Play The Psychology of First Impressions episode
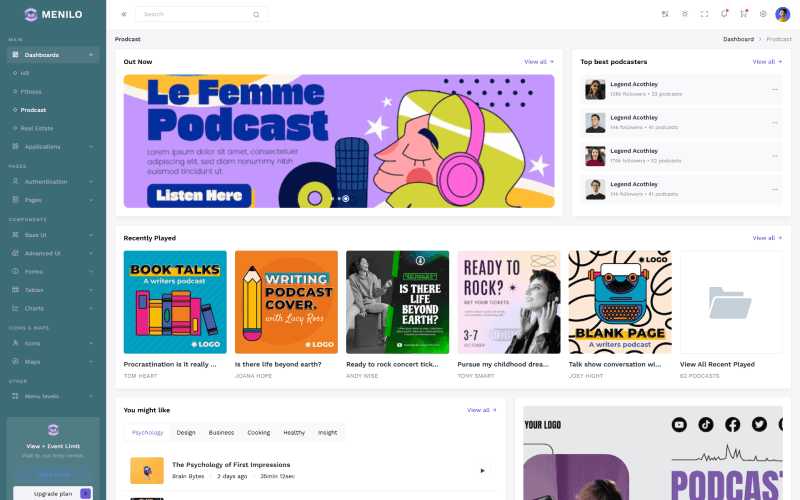 481,470
